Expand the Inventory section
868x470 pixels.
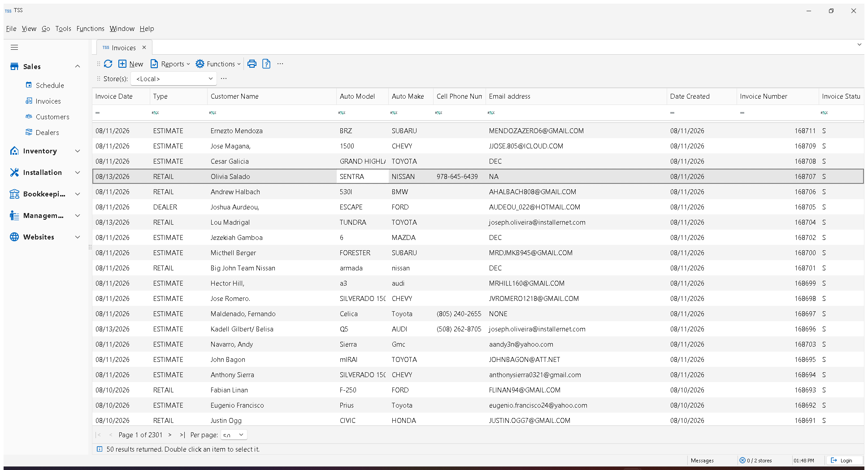[78, 151]
